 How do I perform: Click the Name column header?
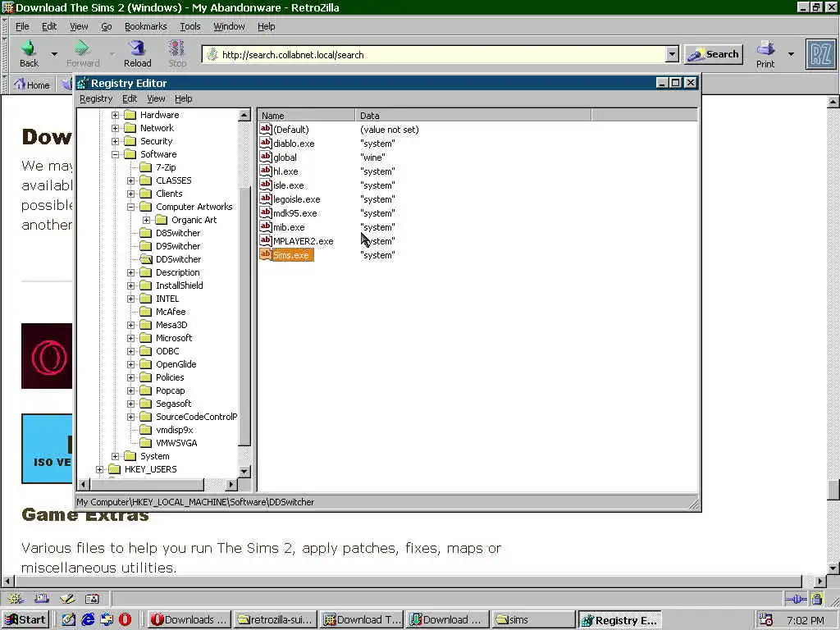(x=306, y=116)
